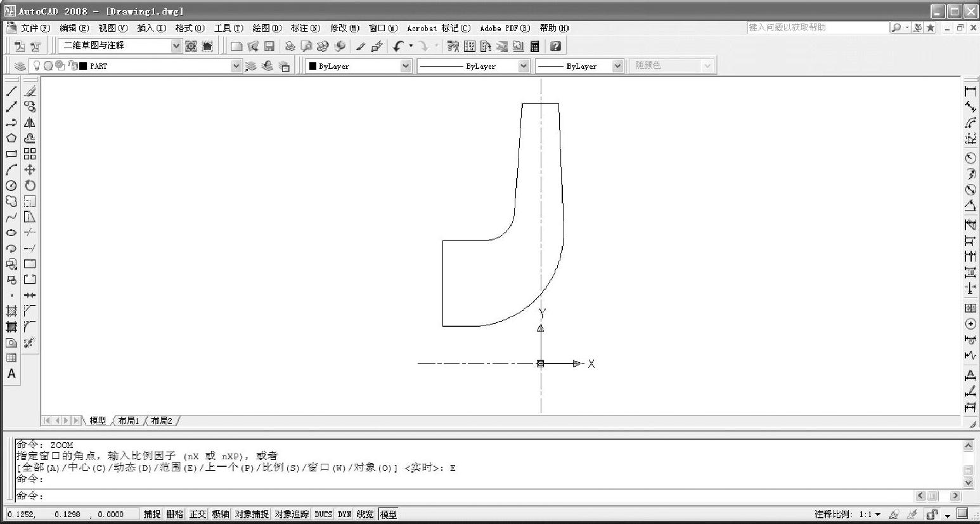
Task: Select the Line draw tool
Action: pos(11,91)
